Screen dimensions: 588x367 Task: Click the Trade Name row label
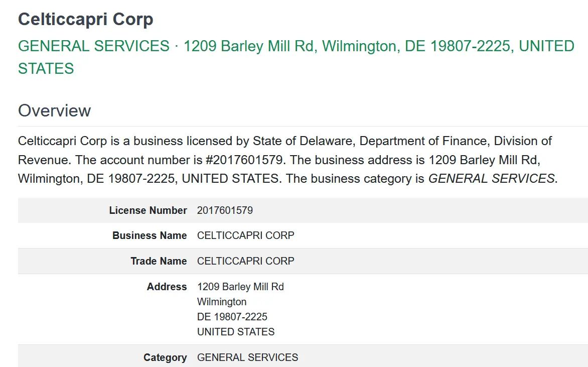click(x=159, y=261)
